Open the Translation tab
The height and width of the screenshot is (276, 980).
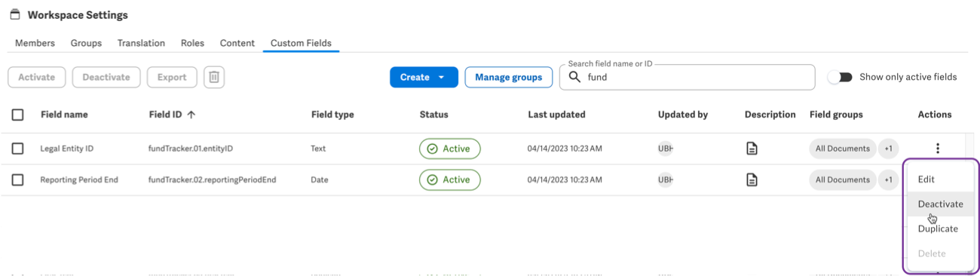coord(141,43)
